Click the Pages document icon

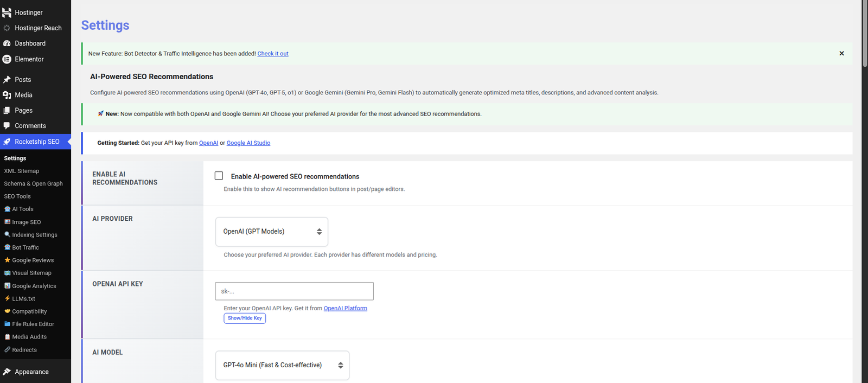7,110
